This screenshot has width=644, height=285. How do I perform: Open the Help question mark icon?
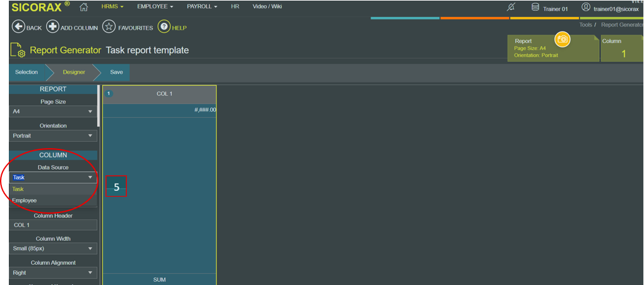164,26
